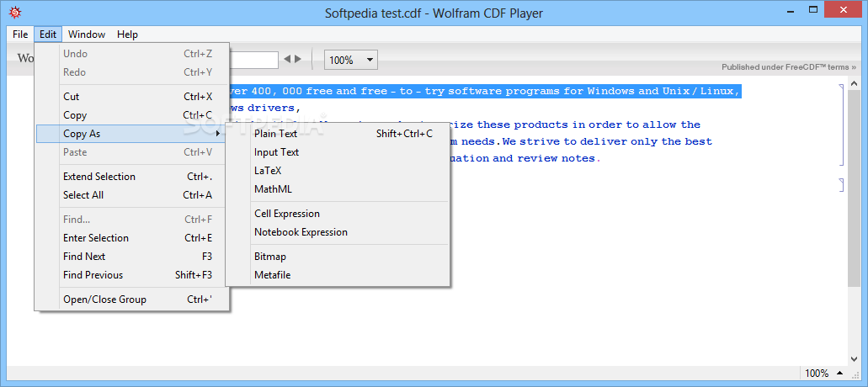
Task: Copy selection as LaTeX
Action: tap(338, 171)
